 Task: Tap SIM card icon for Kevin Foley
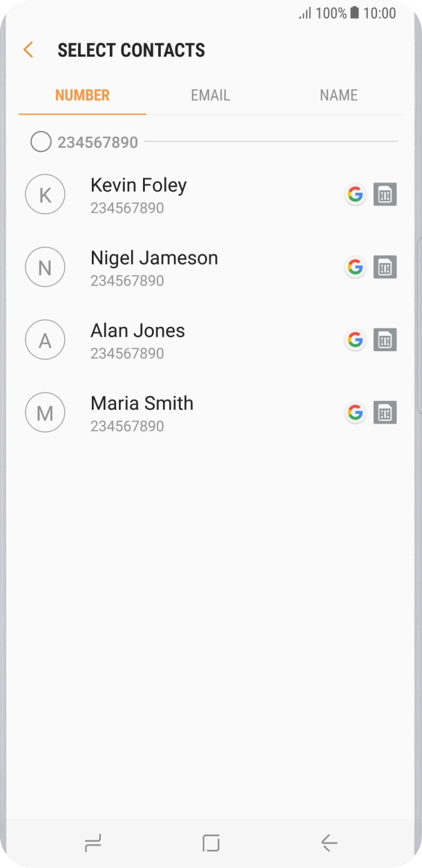[x=385, y=195]
